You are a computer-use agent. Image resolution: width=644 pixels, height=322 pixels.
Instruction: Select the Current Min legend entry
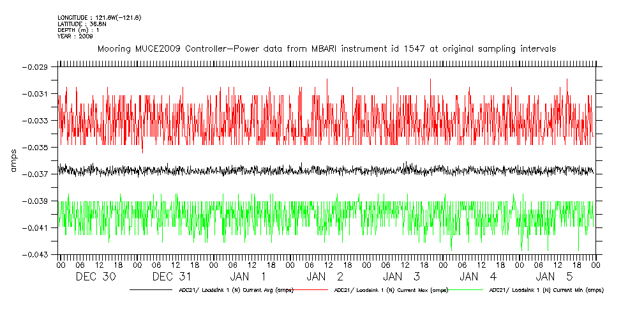pos(546,290)
